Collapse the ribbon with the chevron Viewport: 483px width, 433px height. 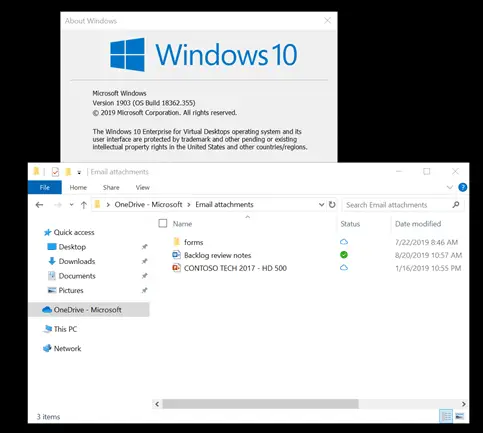450,187
